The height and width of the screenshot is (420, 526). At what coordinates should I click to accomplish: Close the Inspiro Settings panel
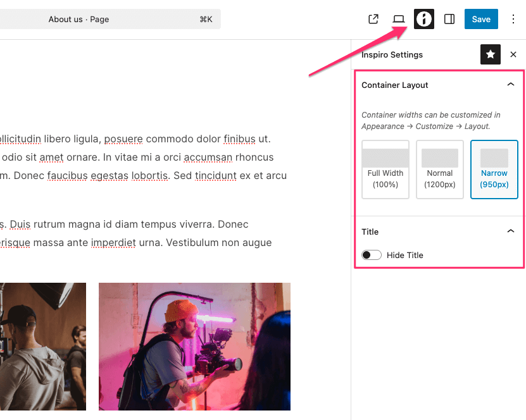[513, 55]
